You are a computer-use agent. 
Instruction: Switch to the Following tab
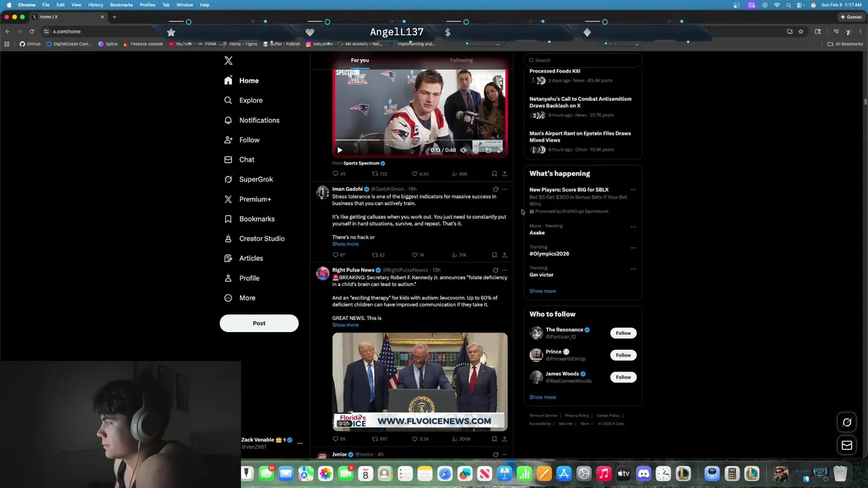tap(461, 60)
